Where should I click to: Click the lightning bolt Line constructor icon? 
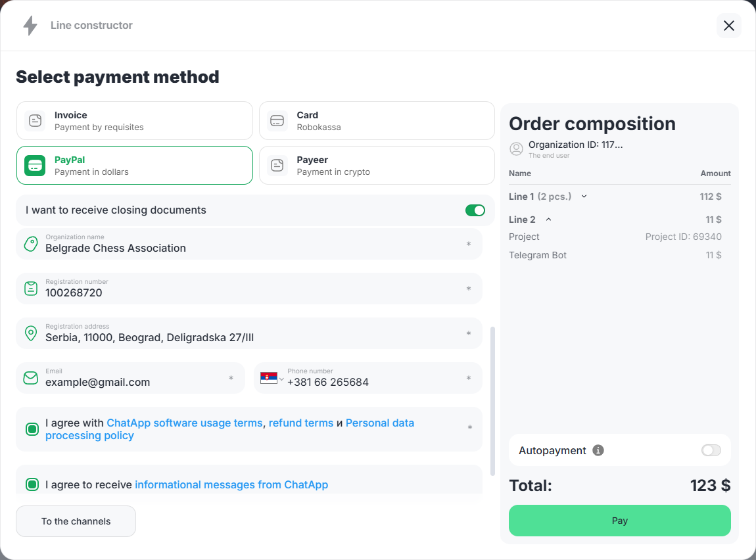(30, 26)
